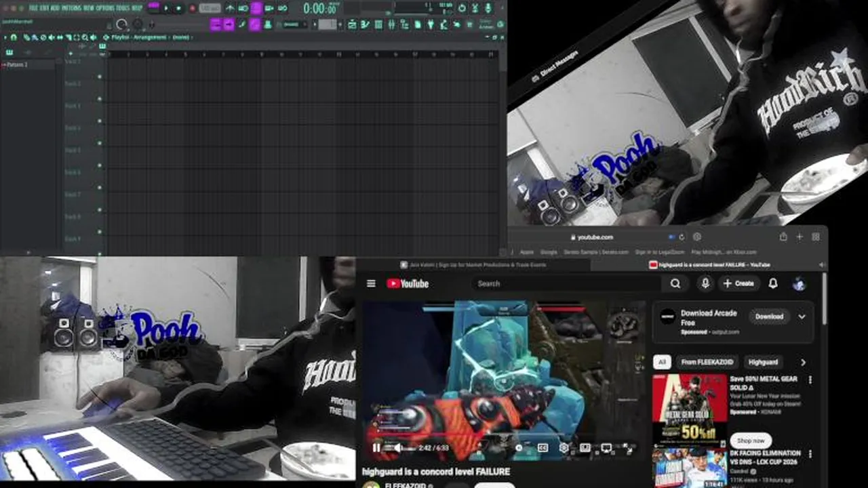Image resolution: width=868 pixels, height=488 pixels.
Task: Reload the page in Safari
Action: tap(682, 237)
